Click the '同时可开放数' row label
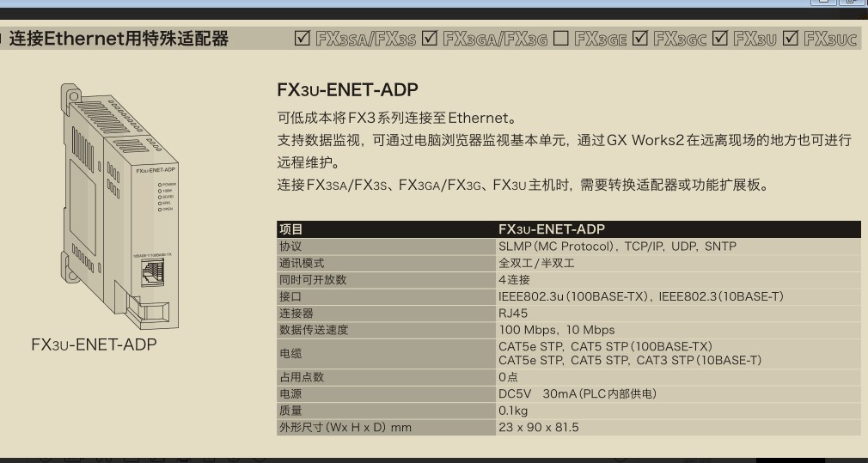The height and width of the screenshot is (463, 868). (x=387, y=280)
